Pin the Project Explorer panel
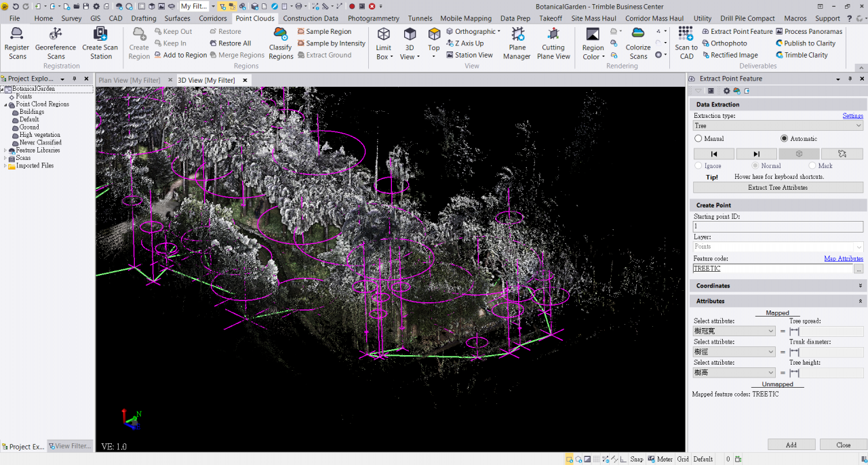The height and width of the screenshot is (465, 868). tap(74, 79)
